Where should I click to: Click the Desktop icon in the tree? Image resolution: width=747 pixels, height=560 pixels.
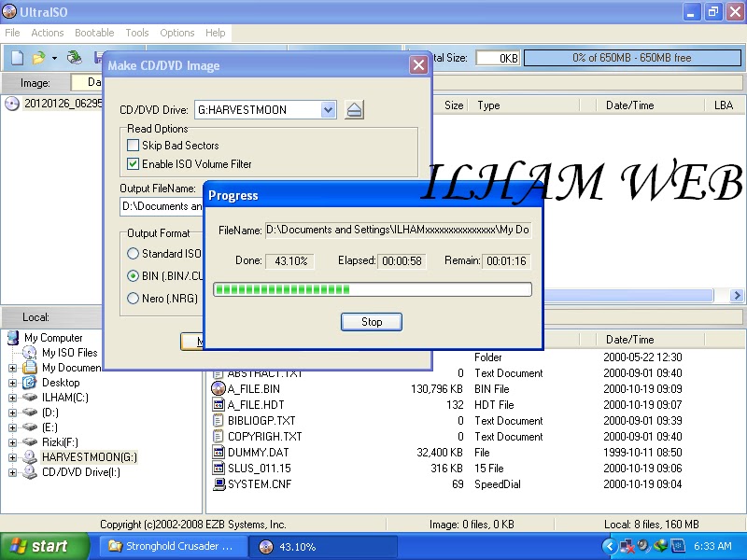click(x=30, y=383)
